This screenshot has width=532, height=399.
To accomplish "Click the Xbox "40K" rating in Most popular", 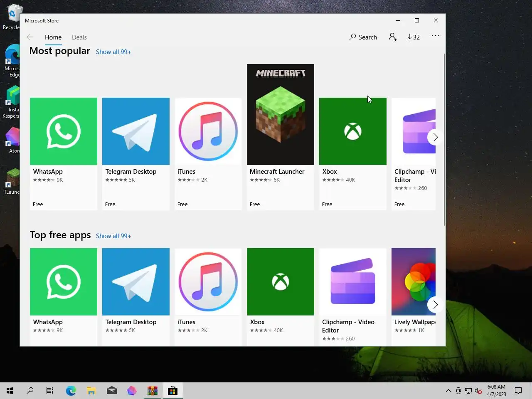I will (x=350, y=180).
